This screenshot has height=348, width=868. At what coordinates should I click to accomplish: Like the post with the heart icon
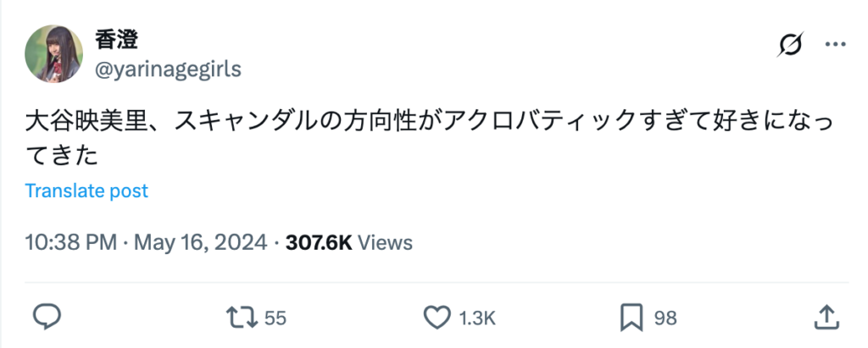(x=437, y=318)
